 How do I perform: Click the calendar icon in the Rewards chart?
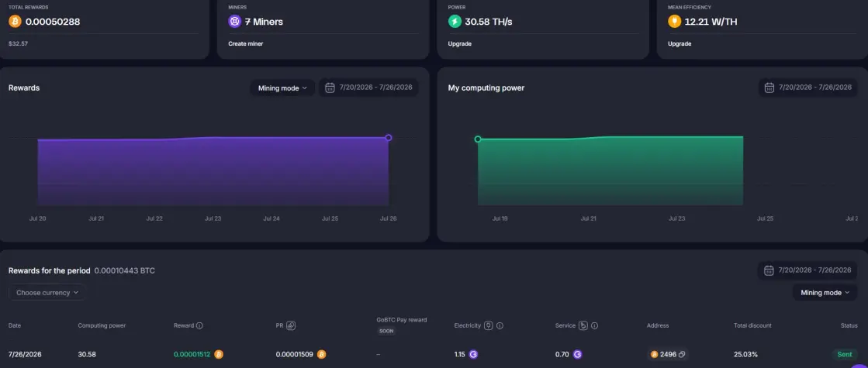pyautogui.click(x=330, y=88)
